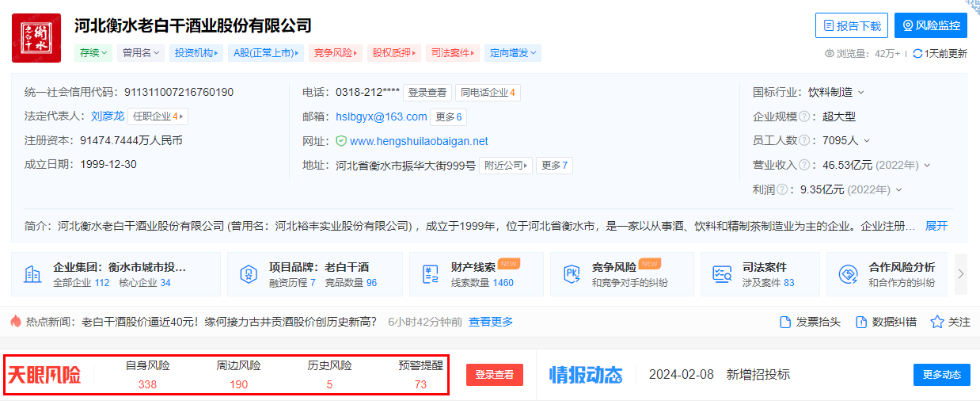
Task: Click the 任职企业 4 button
Action: tap(158, 116)
